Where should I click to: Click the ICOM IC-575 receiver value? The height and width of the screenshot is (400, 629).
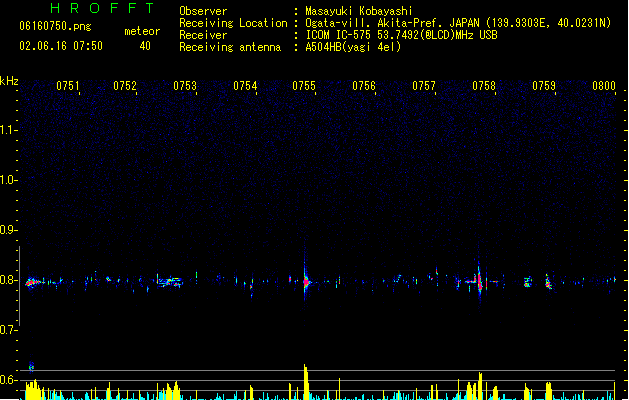pyautogui.click(x=401, y=35)
